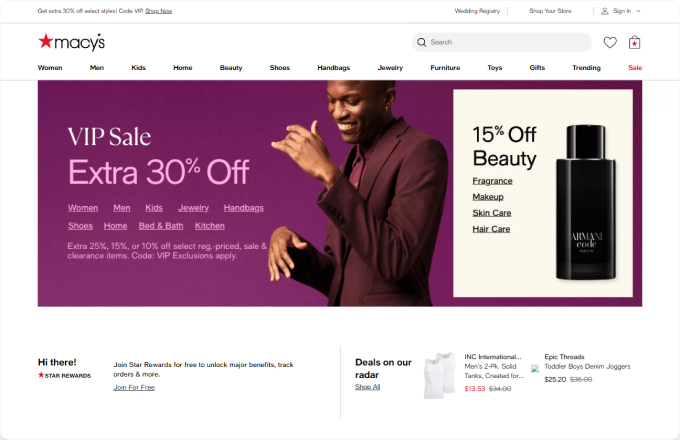
Task: Click the Sign In person icon
Action: [605, 11]
